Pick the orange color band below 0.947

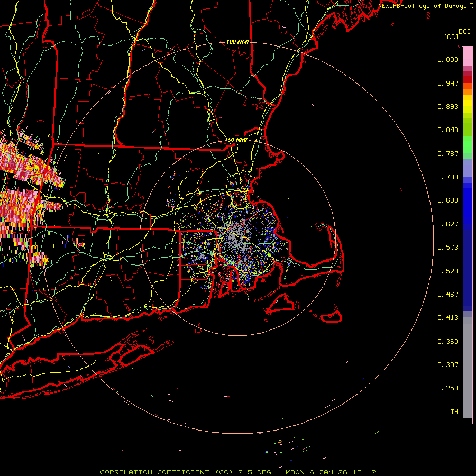[x=467, y=91]
